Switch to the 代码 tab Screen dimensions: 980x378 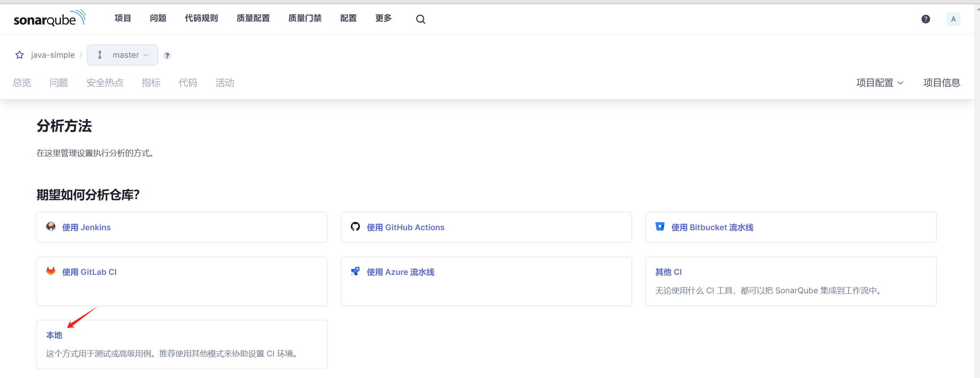(x=188, y=83)
